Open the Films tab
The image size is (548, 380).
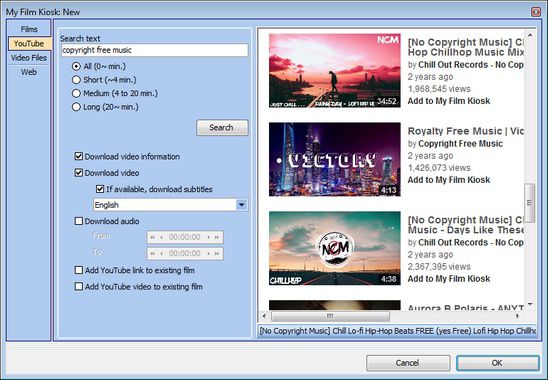[x=29, y=29]
